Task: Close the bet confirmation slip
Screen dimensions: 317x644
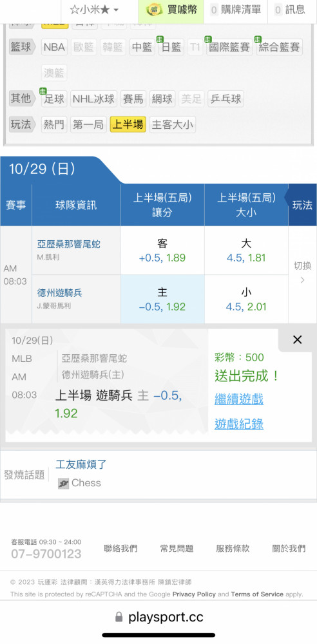Action: tap(297, 339)
